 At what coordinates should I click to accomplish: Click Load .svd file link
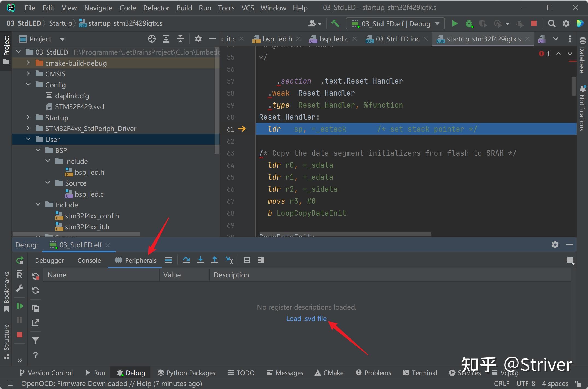pos(306,318)
